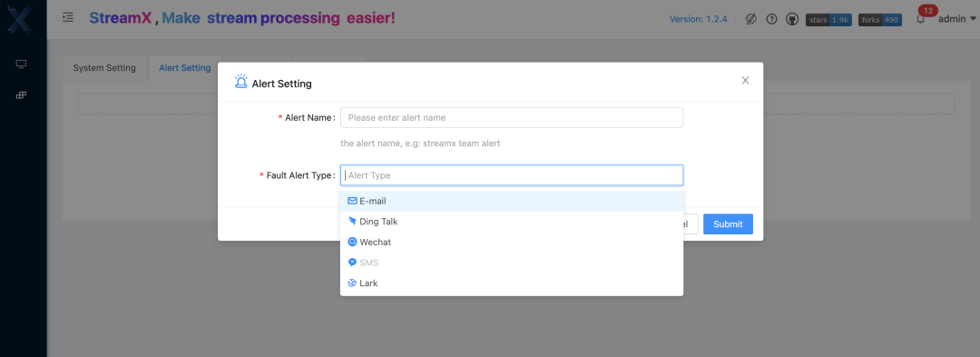Open the monitor icon in sidebar

tap(21, 64)
